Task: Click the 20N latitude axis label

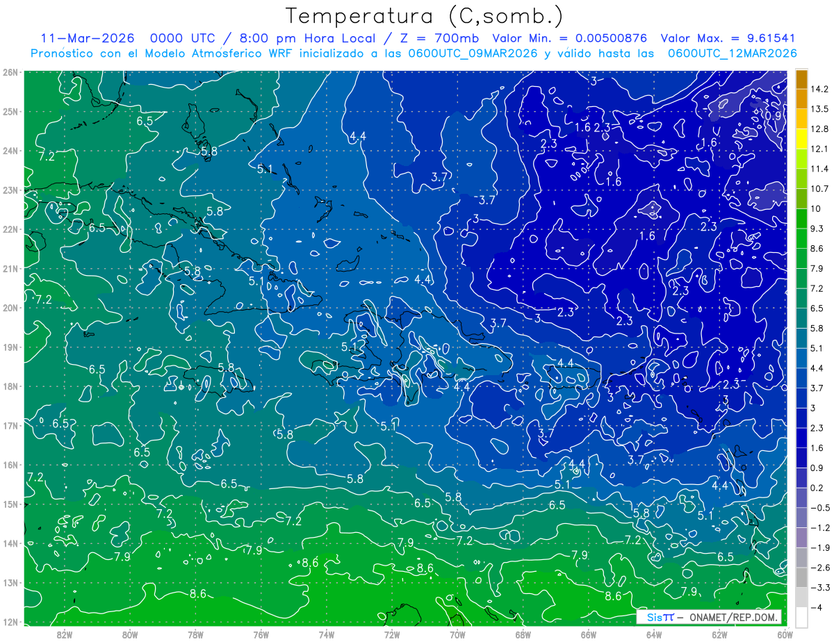Action: pos(10,308)
